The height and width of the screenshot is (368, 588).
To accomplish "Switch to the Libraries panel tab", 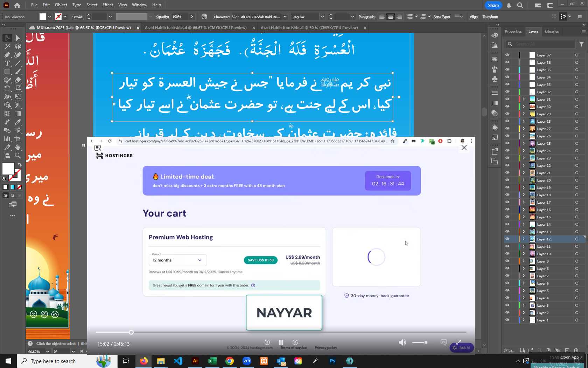I will coord(552,32).
